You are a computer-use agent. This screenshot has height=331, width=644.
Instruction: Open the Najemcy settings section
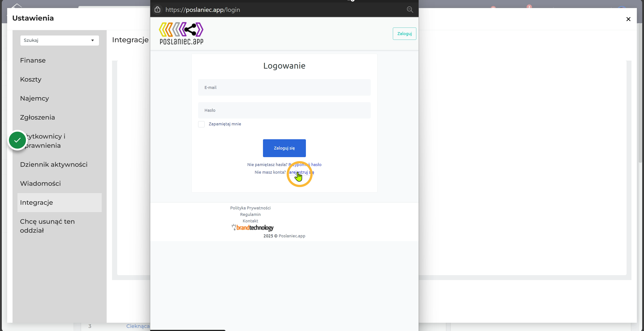click(x=34, y=98)
